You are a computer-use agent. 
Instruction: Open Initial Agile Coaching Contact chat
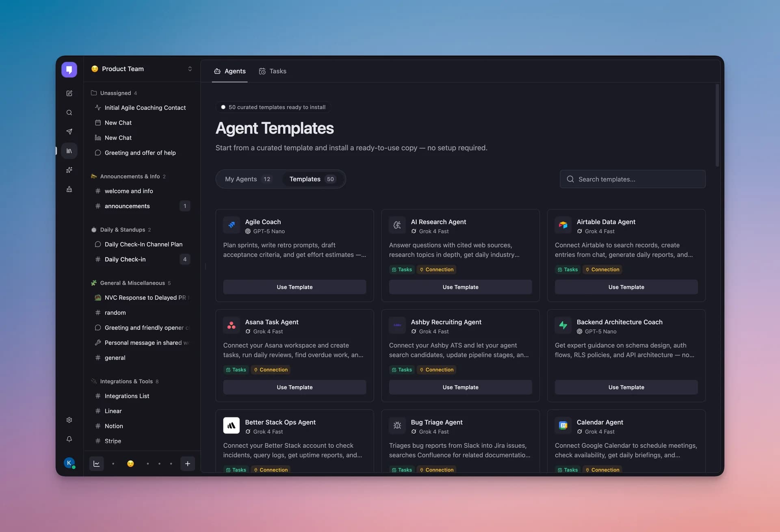[142, 108]
